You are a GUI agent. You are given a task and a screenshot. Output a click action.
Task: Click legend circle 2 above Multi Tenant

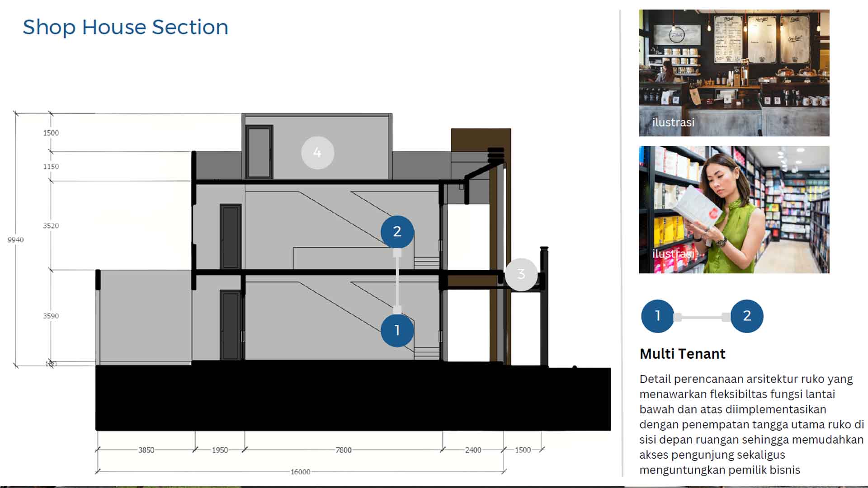click(747, 316)
